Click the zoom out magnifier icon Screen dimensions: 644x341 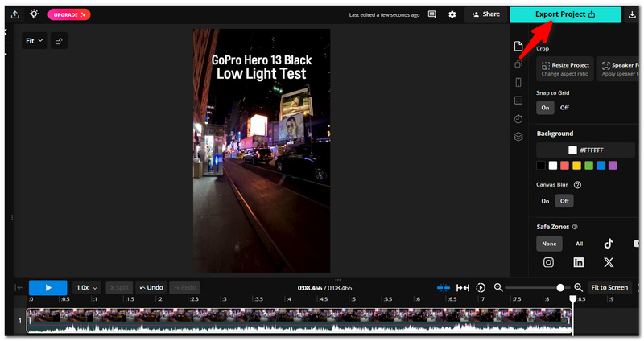[x=498, y=287]
